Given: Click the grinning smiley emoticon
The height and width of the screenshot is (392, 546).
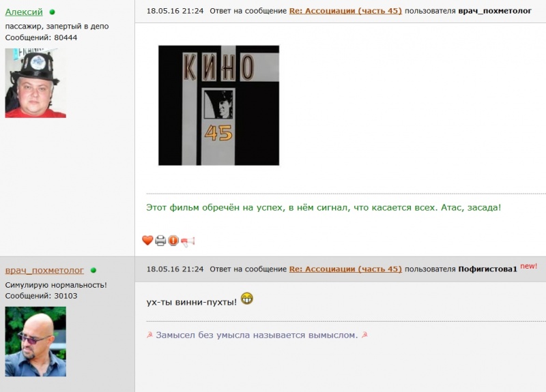Looking at the screenshot, I should (x=247, y=299).
